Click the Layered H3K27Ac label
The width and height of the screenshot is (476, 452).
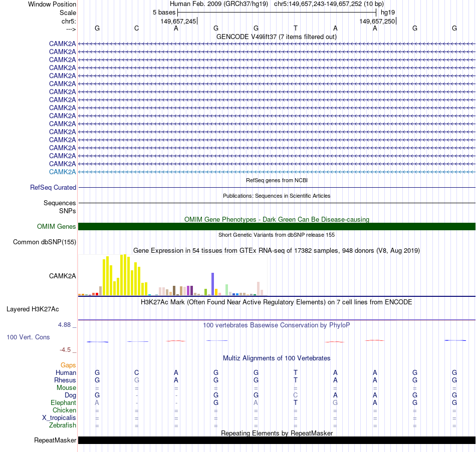click(33, 309)
